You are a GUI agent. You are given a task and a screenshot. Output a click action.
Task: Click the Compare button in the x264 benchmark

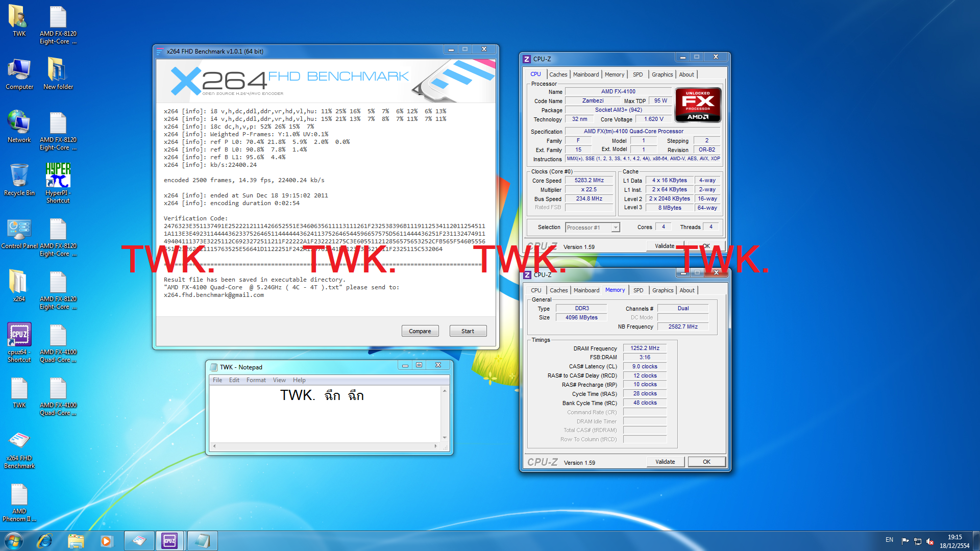click(420, 331)
